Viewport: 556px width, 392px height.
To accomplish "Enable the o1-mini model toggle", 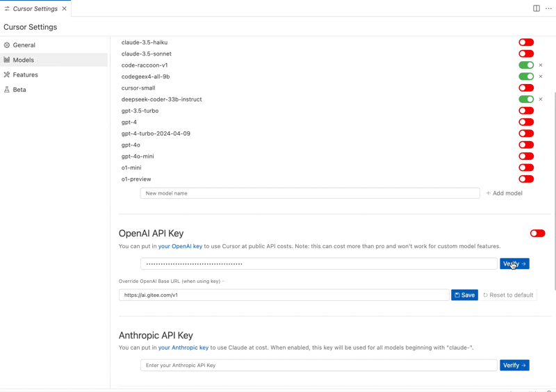I will pos(526,168).
